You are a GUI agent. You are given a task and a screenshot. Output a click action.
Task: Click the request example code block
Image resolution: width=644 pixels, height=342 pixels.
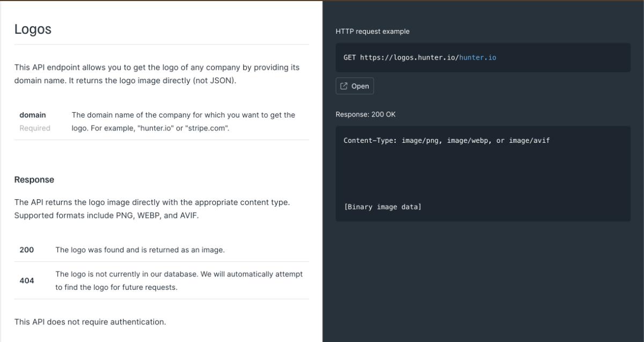click(x=483, y=57)
